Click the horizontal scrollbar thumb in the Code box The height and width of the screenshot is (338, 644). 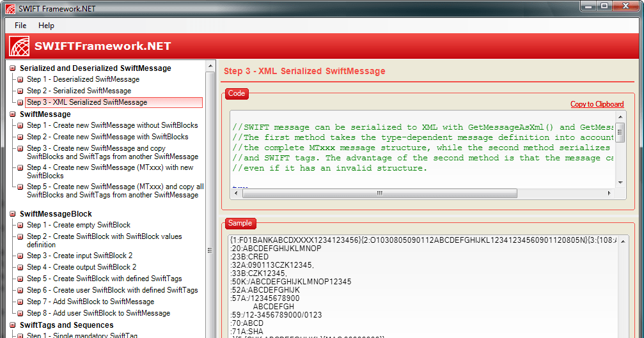coord(379,193)
